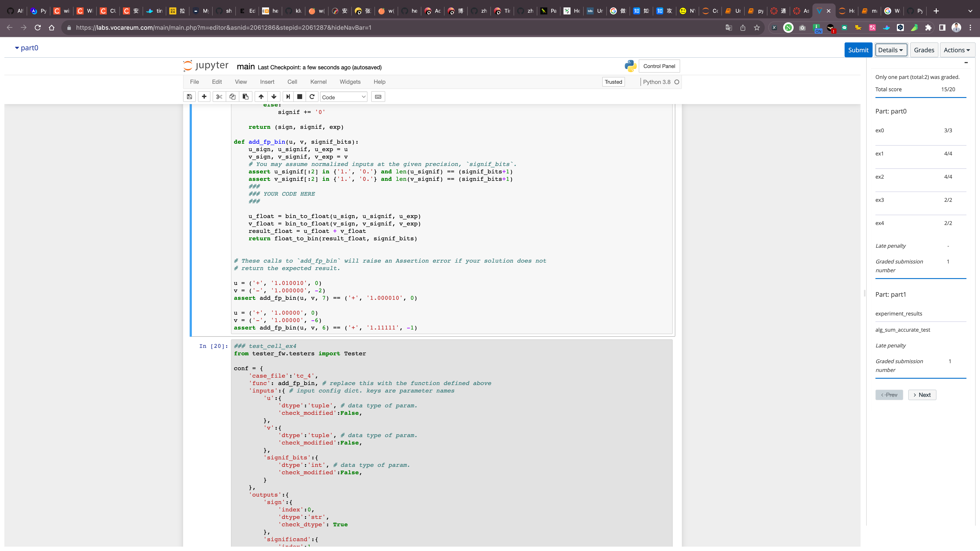
Task: Go to Next grading part
Action: coord(922,395)
